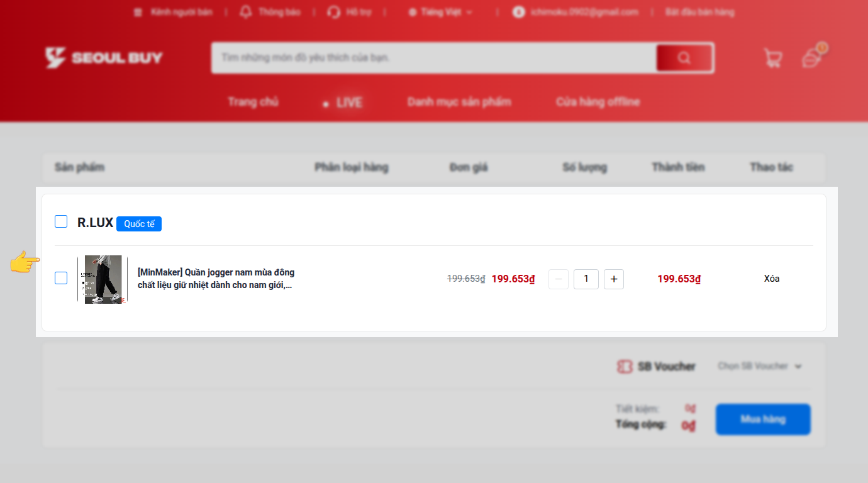Click the shopping cart icon
The image size is (868, 483).
(772, 58)
